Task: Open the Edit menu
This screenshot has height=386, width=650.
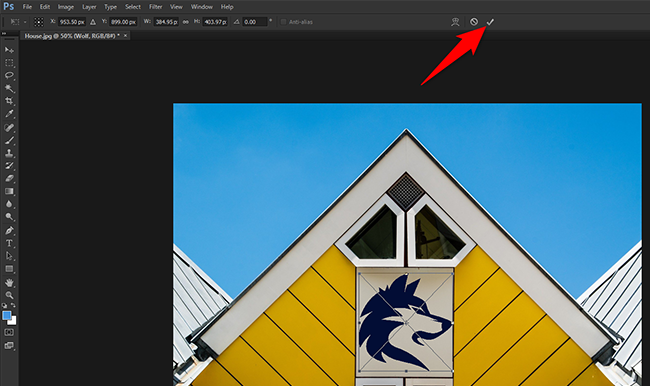Action: coord(45,7)
